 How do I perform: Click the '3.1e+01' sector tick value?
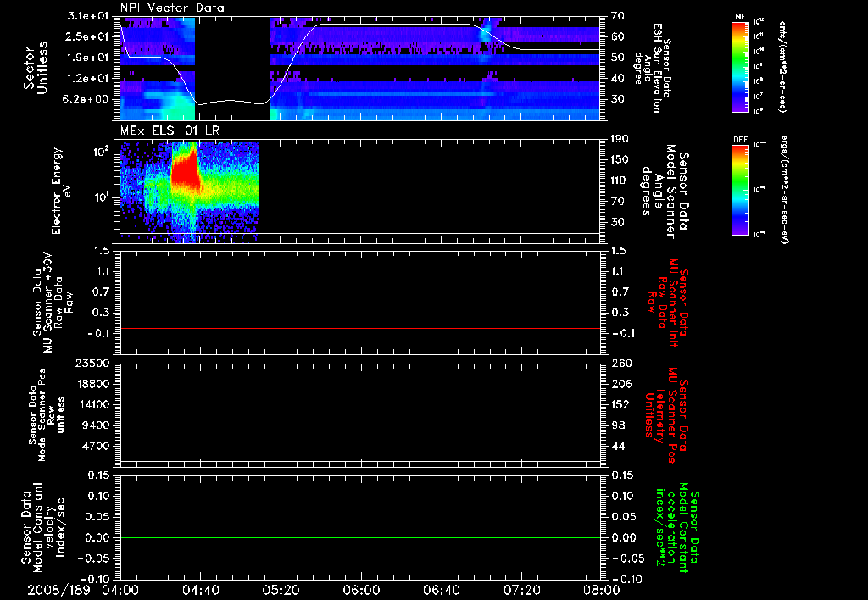[88, 16]
